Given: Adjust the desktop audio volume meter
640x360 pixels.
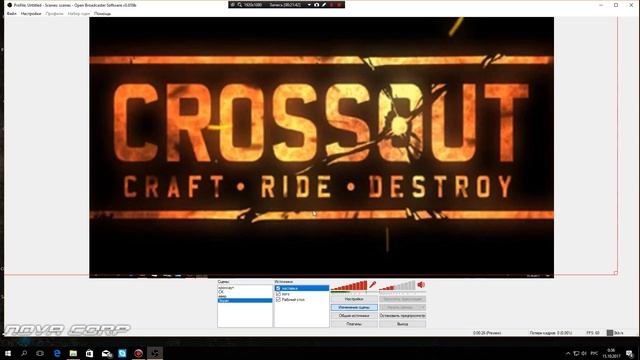Looking at the screenshot, I should coord(397,285).
